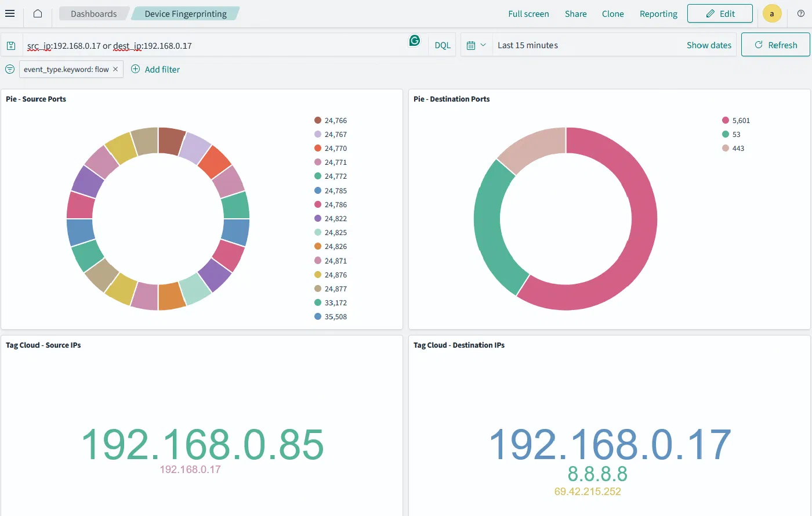Switch query language via DQL
The image size is (812, 516).
pos(443,45)
